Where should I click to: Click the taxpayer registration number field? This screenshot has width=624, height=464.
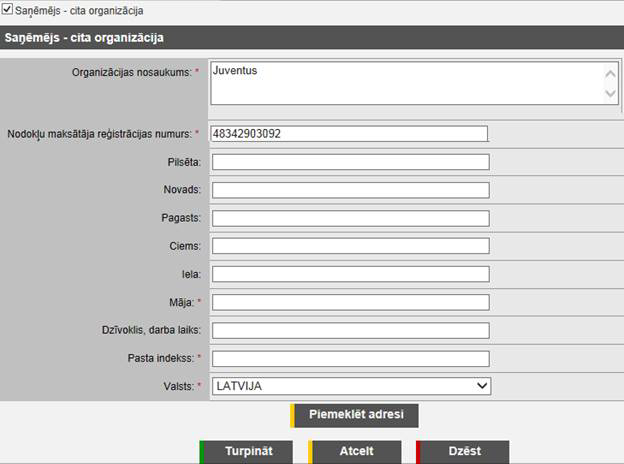pos(349,134)
